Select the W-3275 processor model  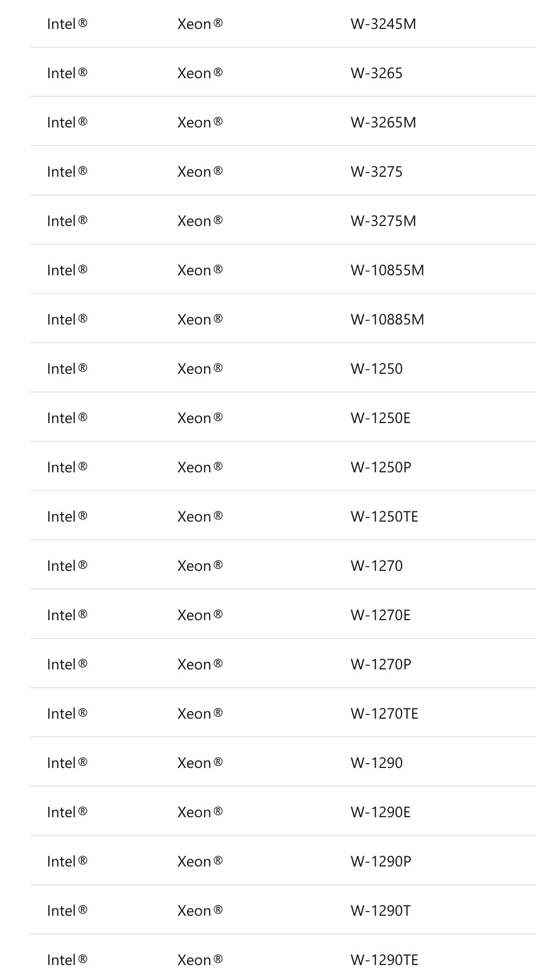pyautogui.click(x=376, y=172)
